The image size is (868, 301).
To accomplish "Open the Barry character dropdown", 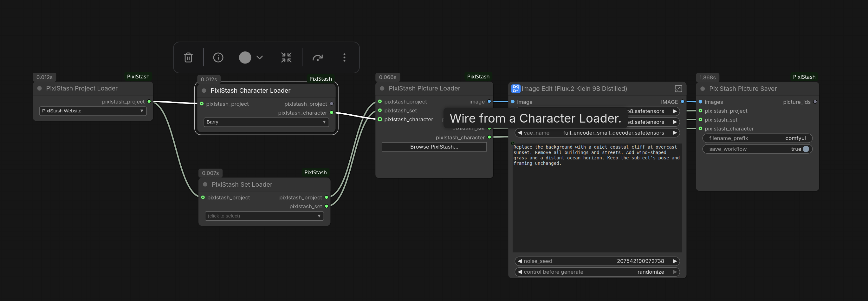I will [266, 122].
